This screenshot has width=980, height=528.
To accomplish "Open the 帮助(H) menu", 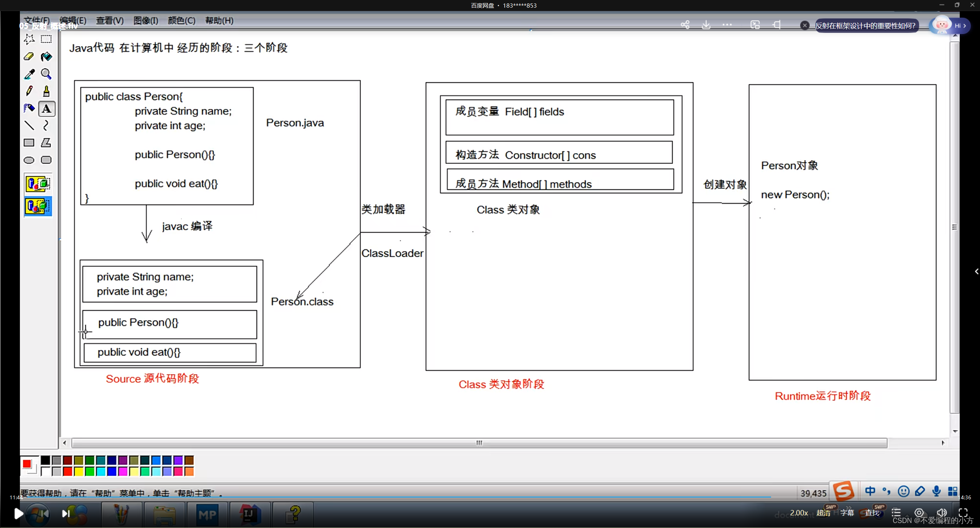I will click(219, 21).
